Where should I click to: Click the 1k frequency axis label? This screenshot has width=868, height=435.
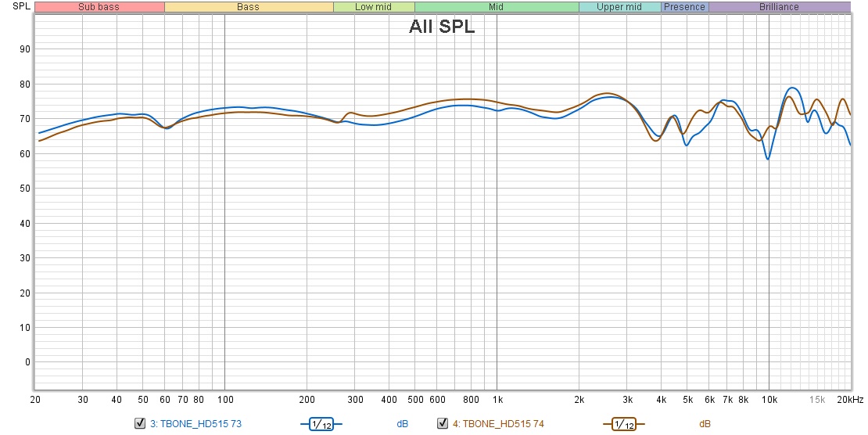497,400
